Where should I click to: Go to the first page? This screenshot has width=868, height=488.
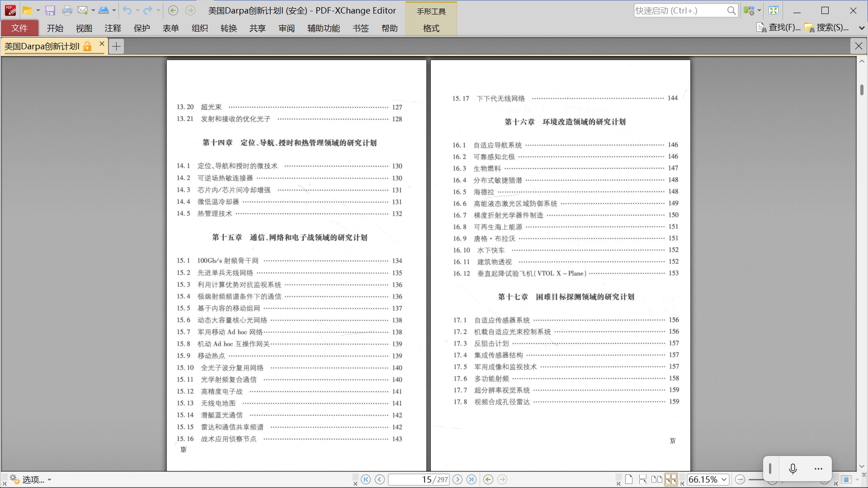click(x=366, y=479)
